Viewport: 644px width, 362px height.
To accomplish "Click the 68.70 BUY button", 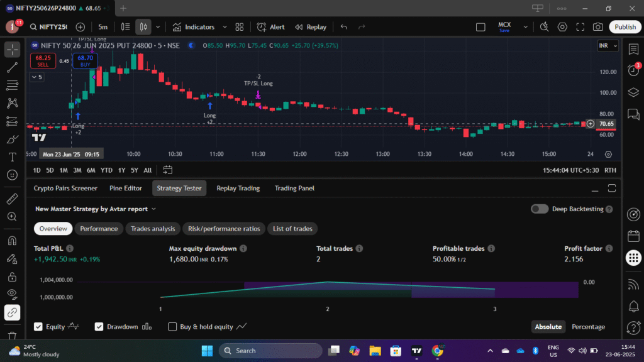I will (85, 61).
